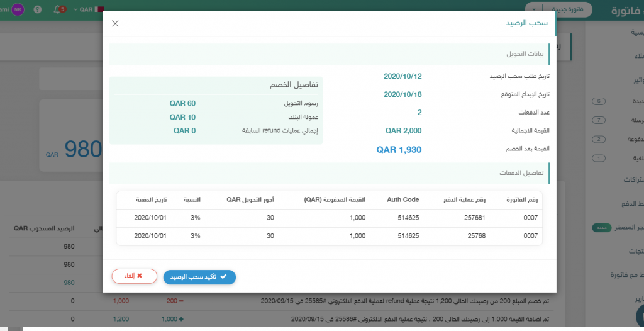Select Auth Code column header
The height and width of the screenshot is (331, 644).
[403, 199]
